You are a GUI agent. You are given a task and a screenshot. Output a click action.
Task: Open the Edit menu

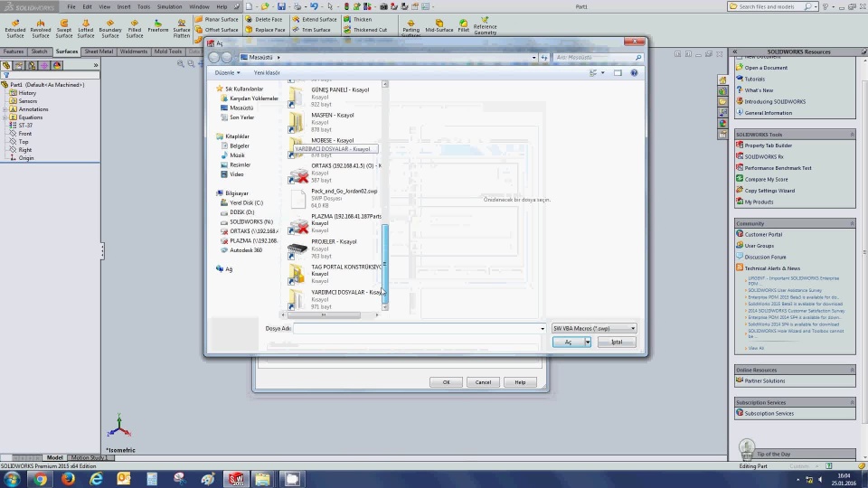[x=87, y=6]
